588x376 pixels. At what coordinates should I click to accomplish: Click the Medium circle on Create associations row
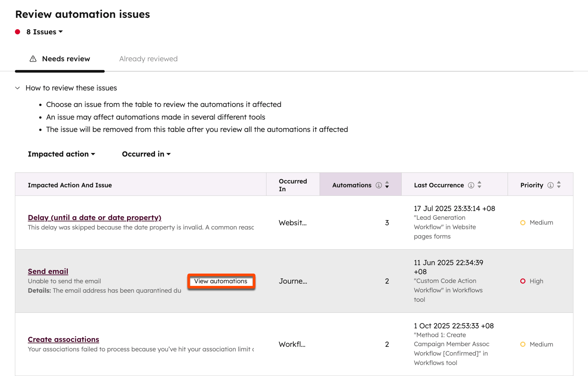(523, 344)
